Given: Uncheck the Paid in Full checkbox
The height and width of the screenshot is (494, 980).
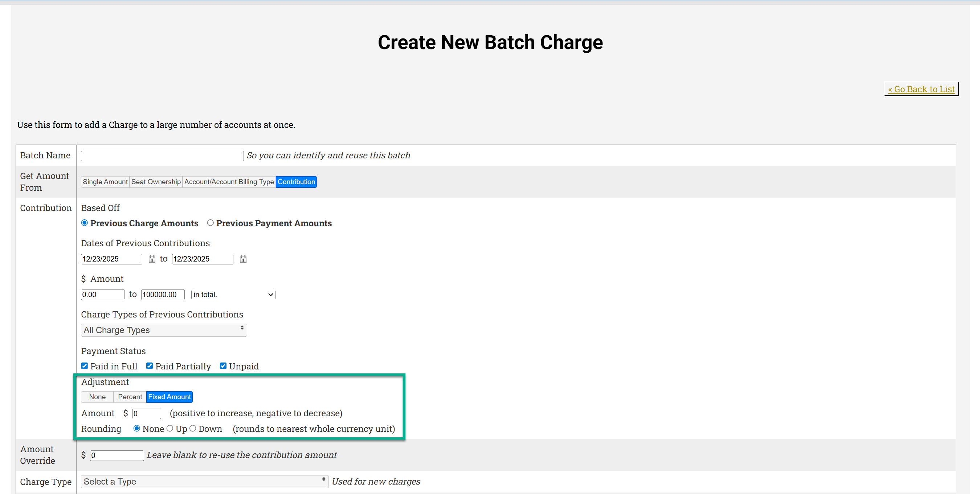Looking at the screenshot, I should [85, 366].
